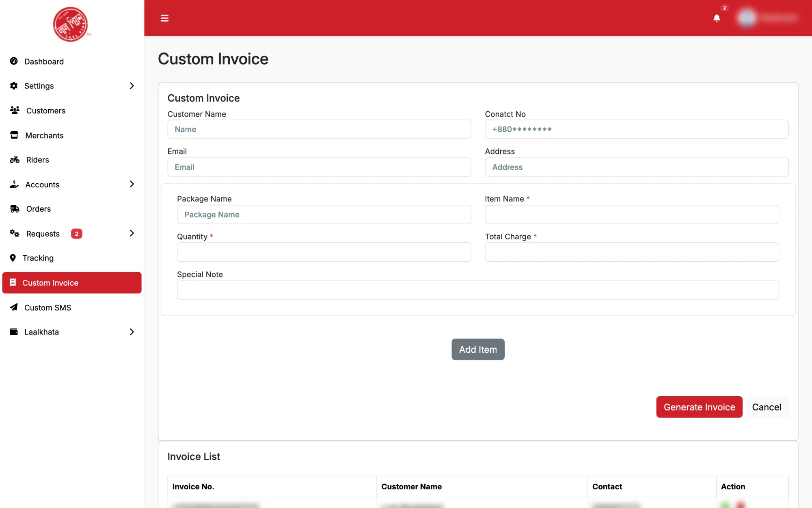This screenshot has width=812, height=508.
Task: Click the Total Charge input
Action: click(x=632, y=252)
